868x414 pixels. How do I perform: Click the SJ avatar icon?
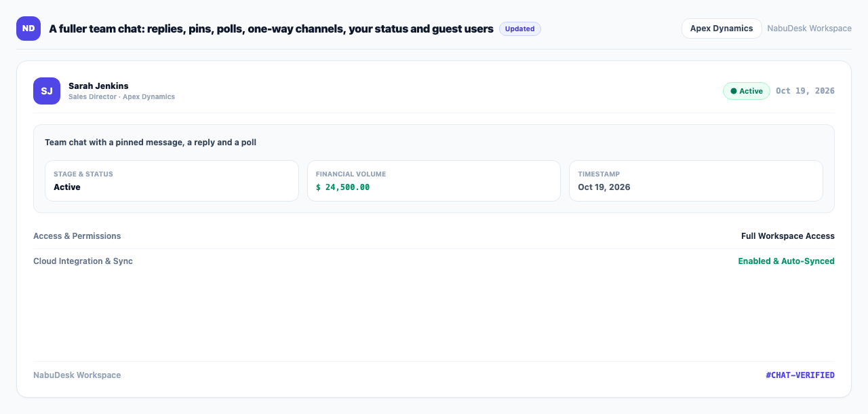(47, 91)
